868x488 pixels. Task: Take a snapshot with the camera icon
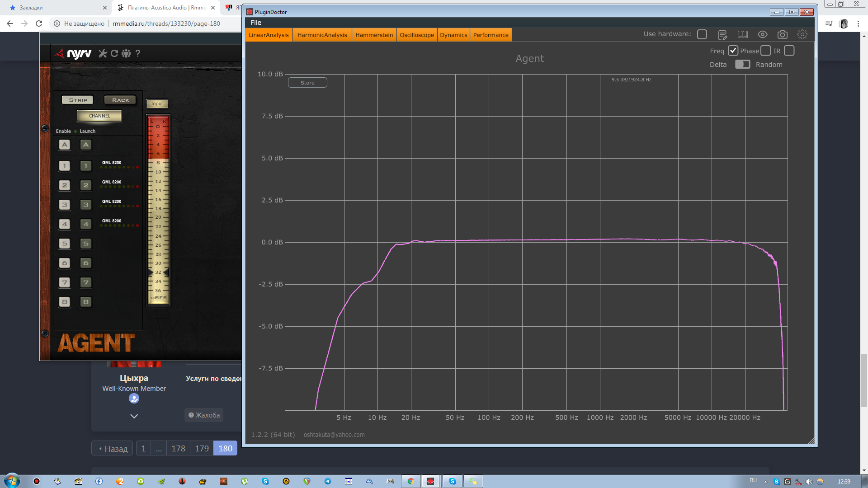click(x=783, y=35)
